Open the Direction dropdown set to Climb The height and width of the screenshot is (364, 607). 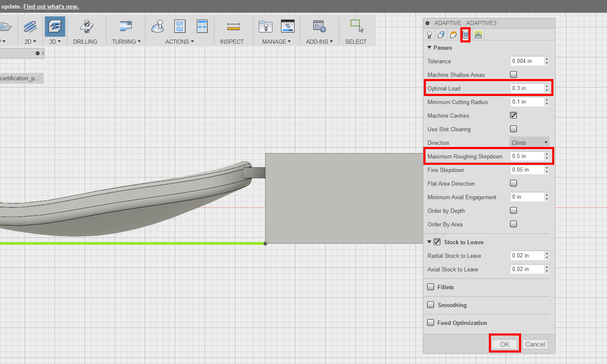[x=529, y=143]
